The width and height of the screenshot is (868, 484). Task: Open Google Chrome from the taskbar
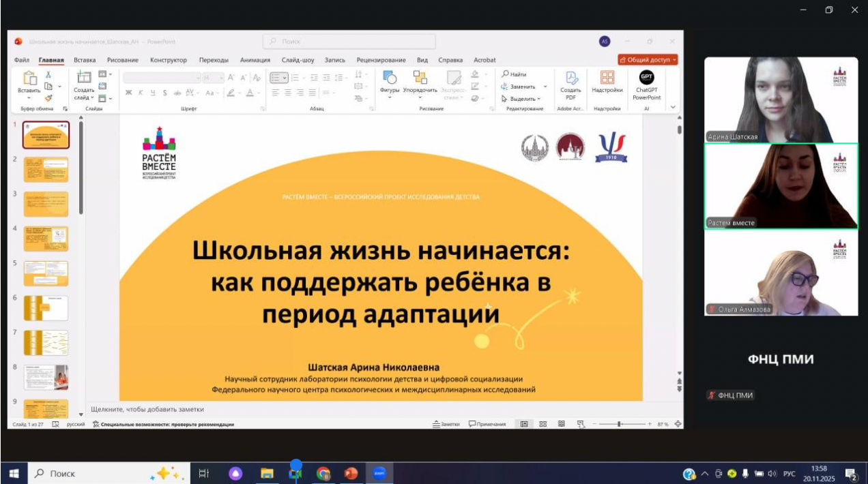pyautogui.click(x=323, y=473)
